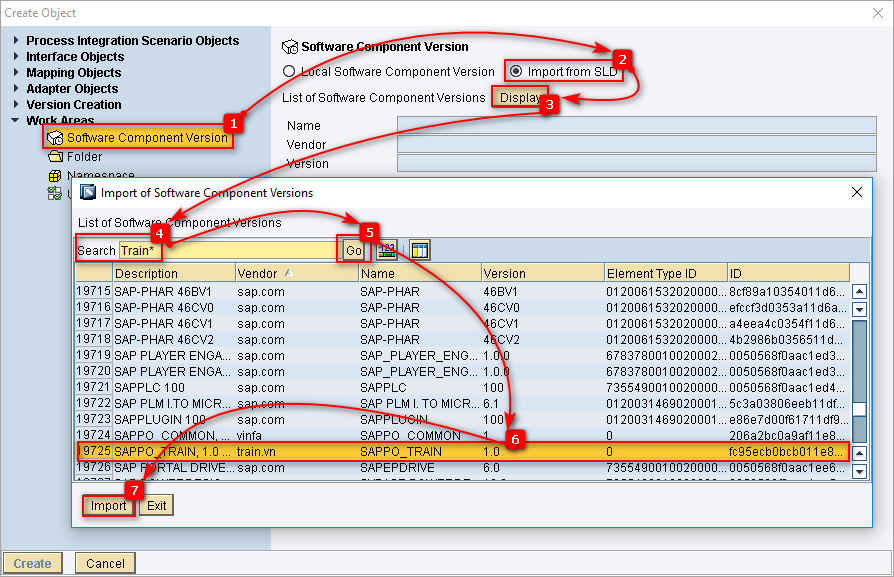Click the Namespace icon in the tree
The image size is (894, 577).
point(55,176)
